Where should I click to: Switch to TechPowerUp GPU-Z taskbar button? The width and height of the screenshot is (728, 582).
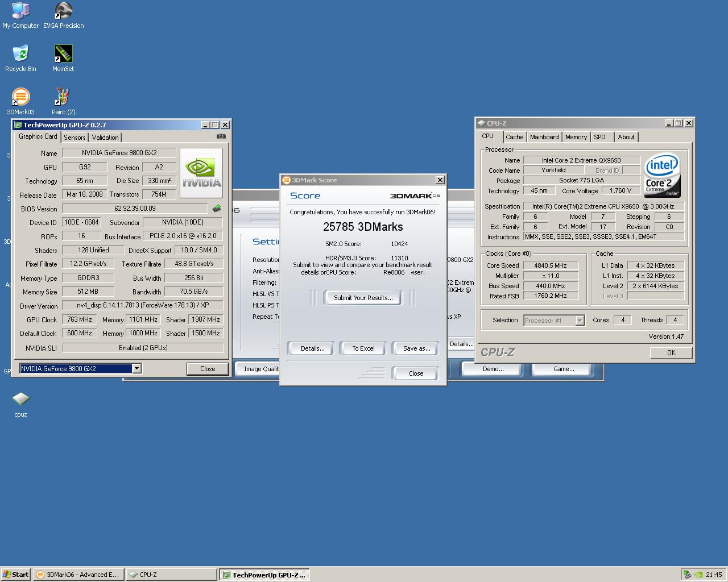(264, 575)
